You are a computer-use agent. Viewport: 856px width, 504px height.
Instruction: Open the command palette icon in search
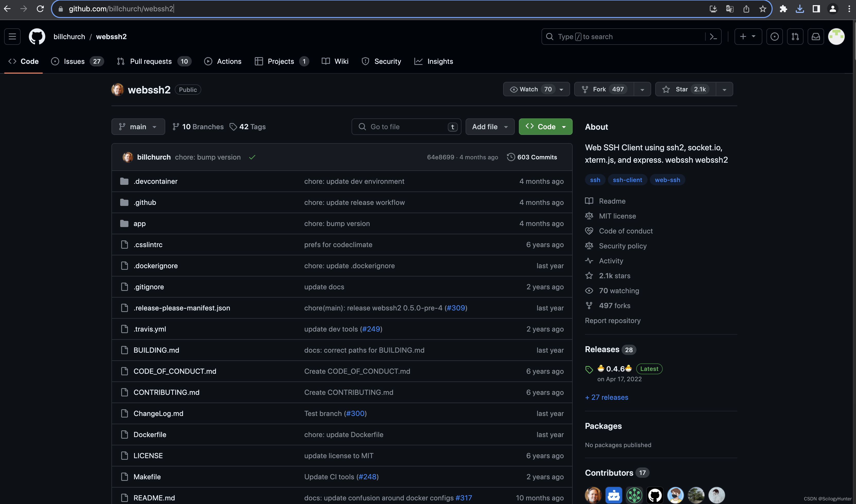713,37
